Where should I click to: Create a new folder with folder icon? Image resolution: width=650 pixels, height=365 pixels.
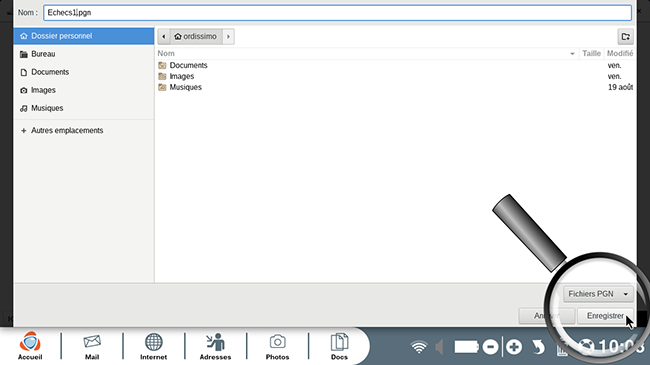[626, 36]
